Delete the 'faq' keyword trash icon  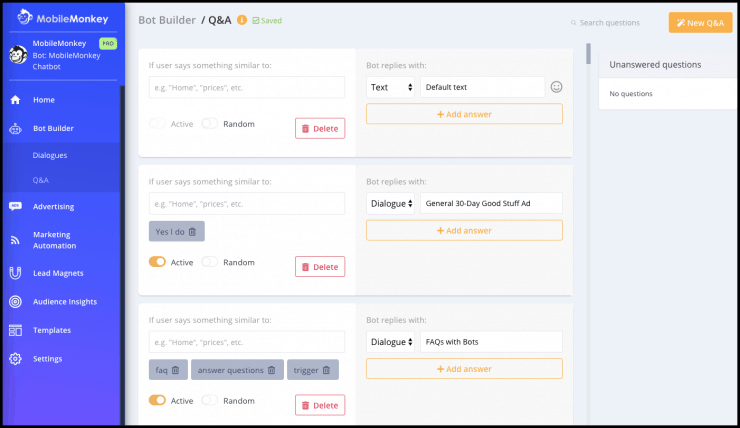(x=176, y=370)
